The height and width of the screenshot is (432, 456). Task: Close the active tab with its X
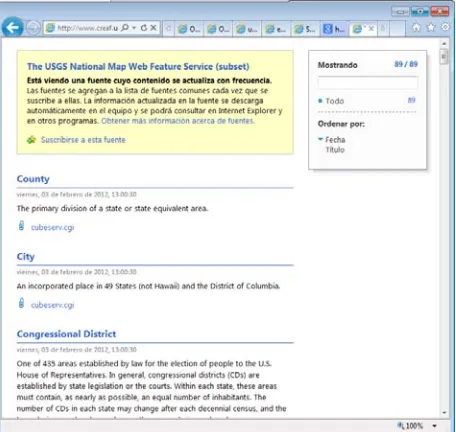pyautogui.click(x=371, y=29)
